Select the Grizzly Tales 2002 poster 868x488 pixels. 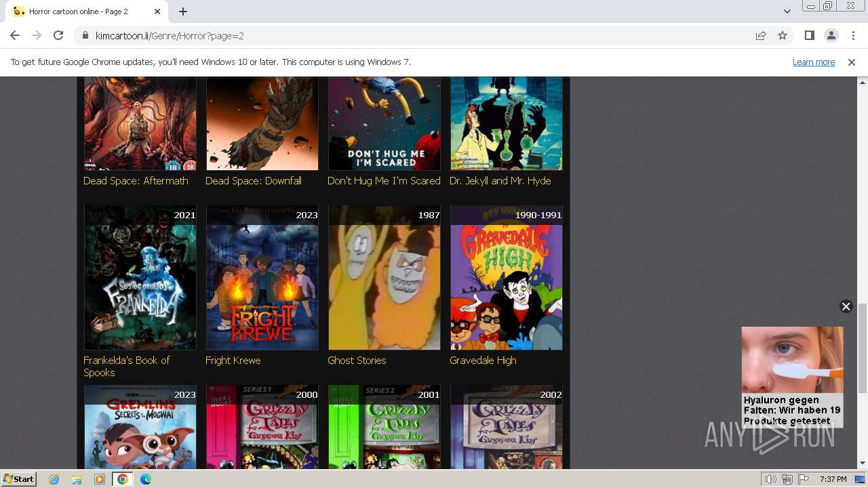pyautogui.click(x=507, y=427)
